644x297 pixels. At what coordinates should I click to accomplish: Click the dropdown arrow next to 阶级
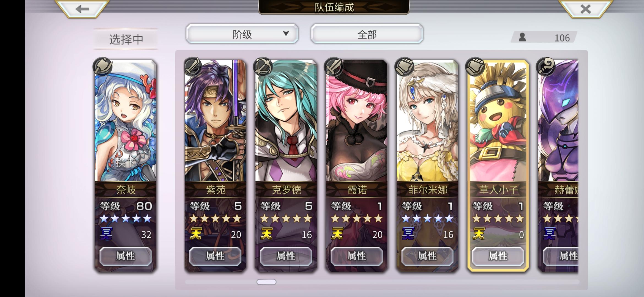(x=286, y=34)
